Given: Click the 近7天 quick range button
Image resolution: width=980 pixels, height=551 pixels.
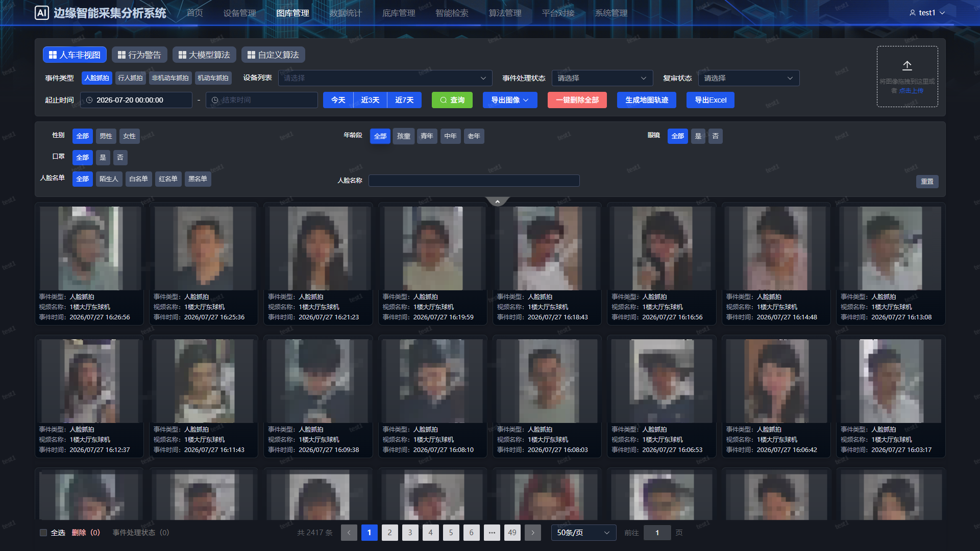Looking at the screenshot, I should [x=404, y=100].
